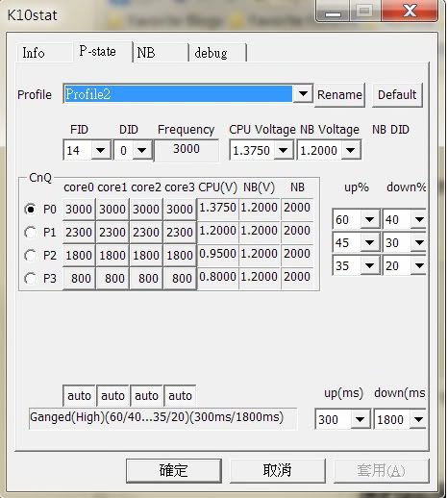Select the P2 radio button
The height and width of the screenshot is (498, 448).
click(x=31, y=256)
